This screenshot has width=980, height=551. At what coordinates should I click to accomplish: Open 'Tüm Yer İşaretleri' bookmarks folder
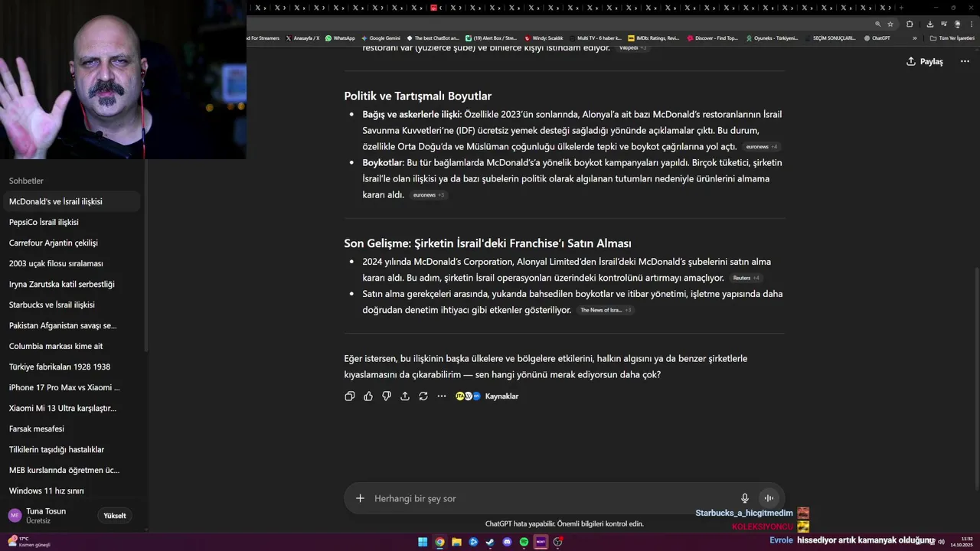pyautogui.click(x=952, y=37)
